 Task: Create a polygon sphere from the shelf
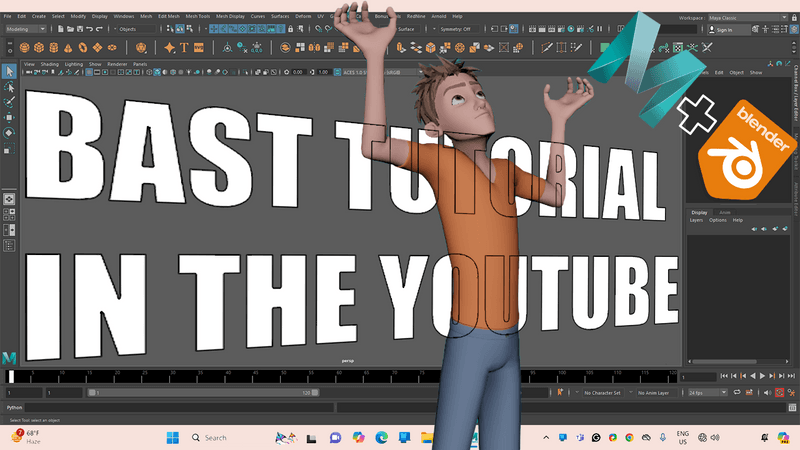click(x=24, y=47)
